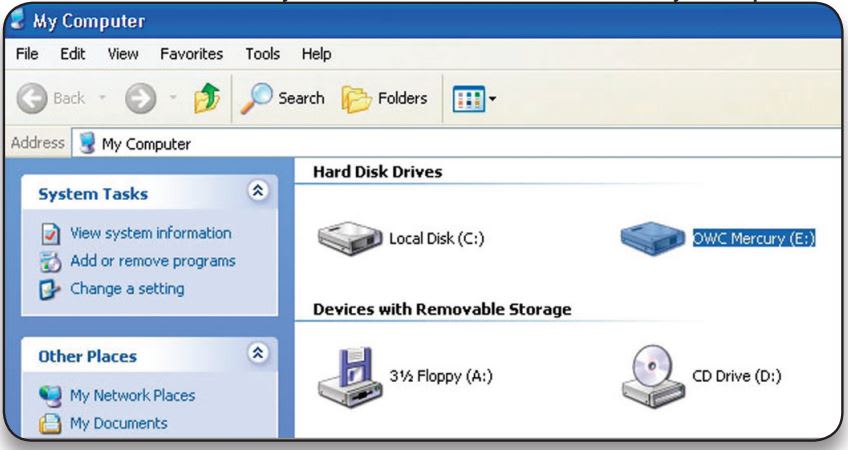Click the Change a setting icon
The image size is (848, 450).
[50, 289]
